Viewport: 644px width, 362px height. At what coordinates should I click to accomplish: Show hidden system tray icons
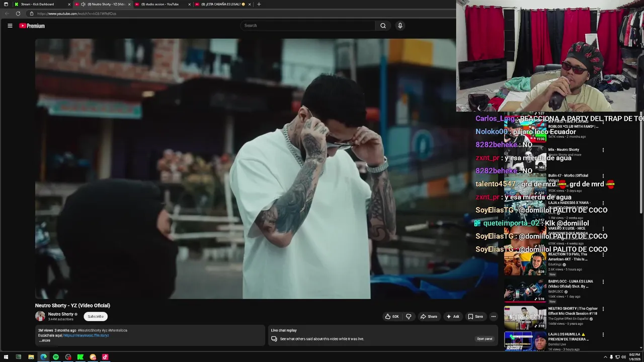pos(605,357)
